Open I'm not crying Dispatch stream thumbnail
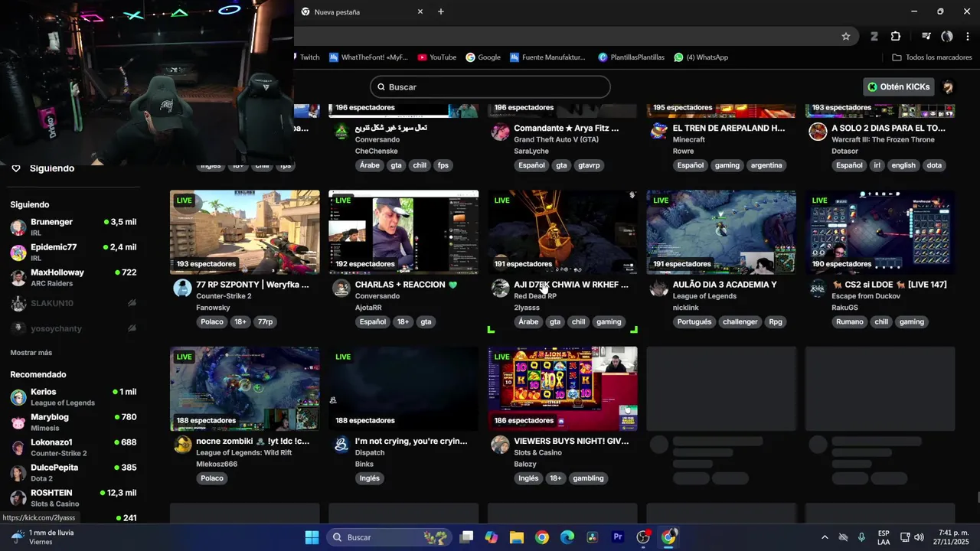 [x=403, y=389]
